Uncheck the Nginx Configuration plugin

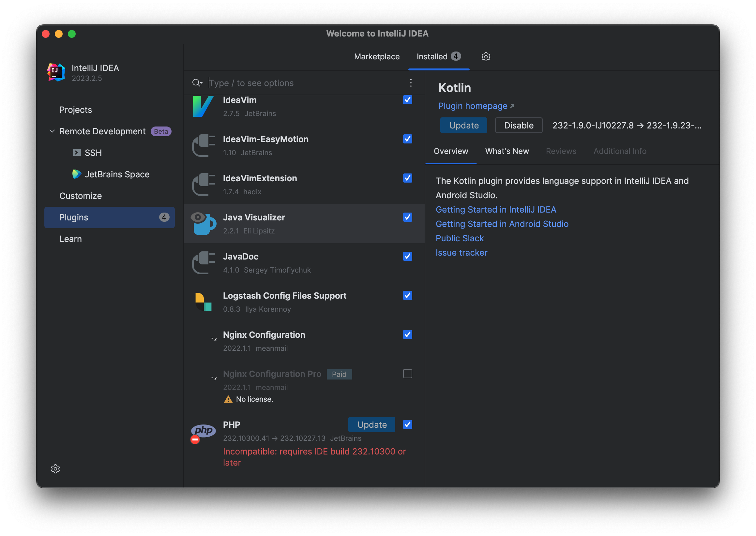click(x=408, y=335)
